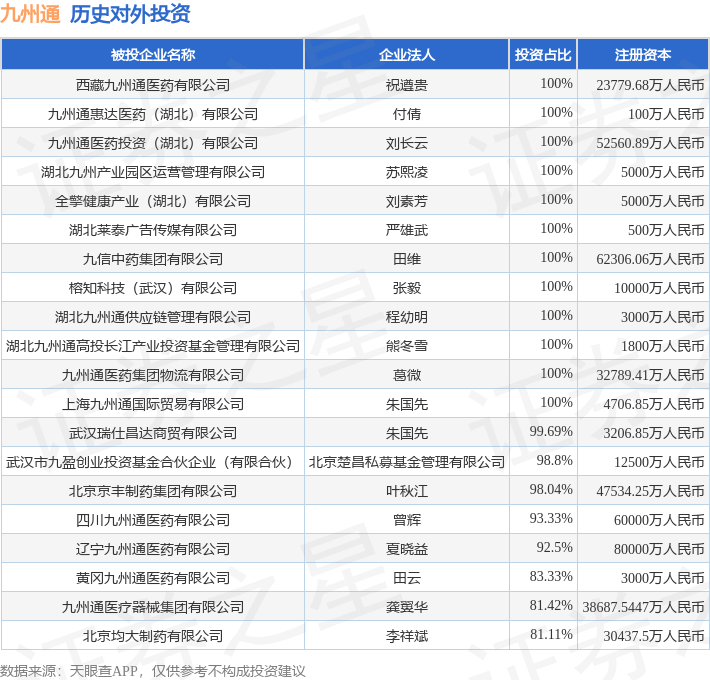This screenshot has height=680, width=710.
Task: Click 湖北九州通供应链管理有限公司 cell
Action: (x=153, y=317)
